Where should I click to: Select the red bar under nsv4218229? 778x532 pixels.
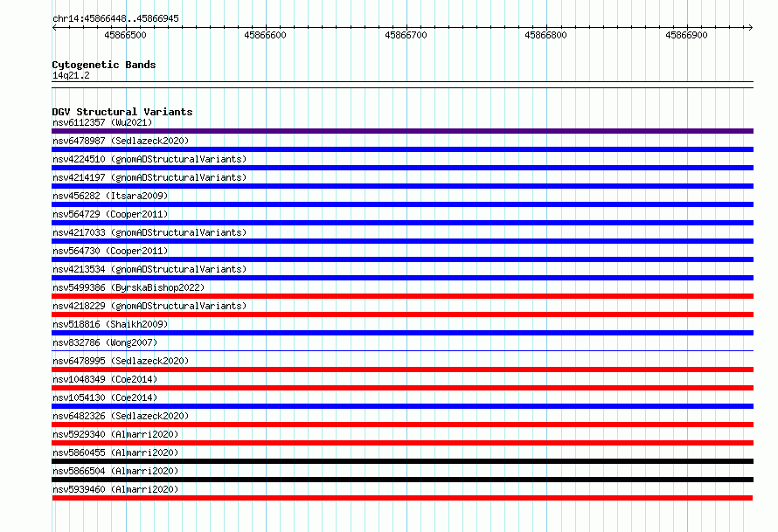402,314
